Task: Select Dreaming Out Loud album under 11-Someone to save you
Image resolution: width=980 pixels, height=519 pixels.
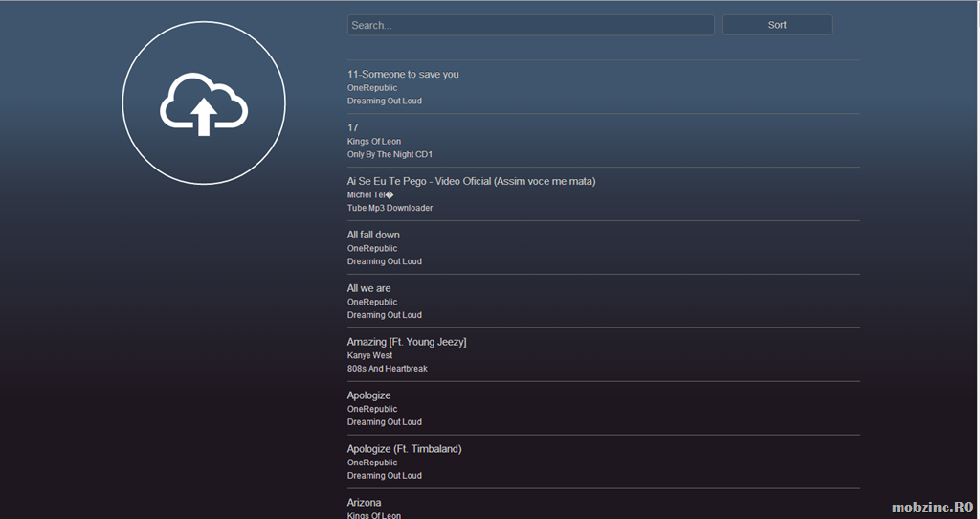Action: [385, 101]
